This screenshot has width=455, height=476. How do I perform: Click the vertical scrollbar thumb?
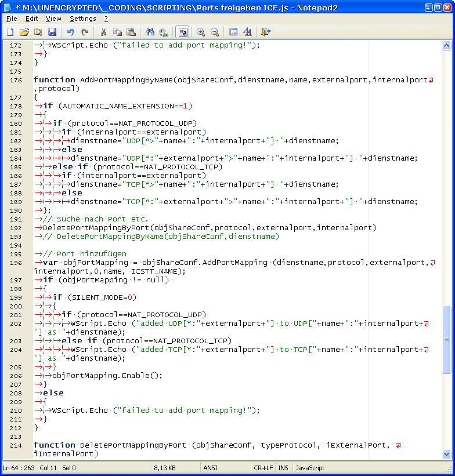[x=446, y=340]
